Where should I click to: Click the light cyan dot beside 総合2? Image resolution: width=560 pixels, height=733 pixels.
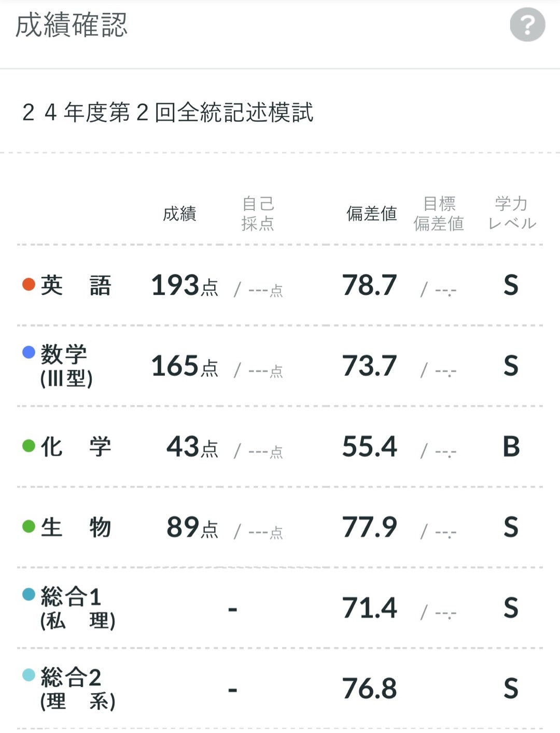[x=29, y=675]
